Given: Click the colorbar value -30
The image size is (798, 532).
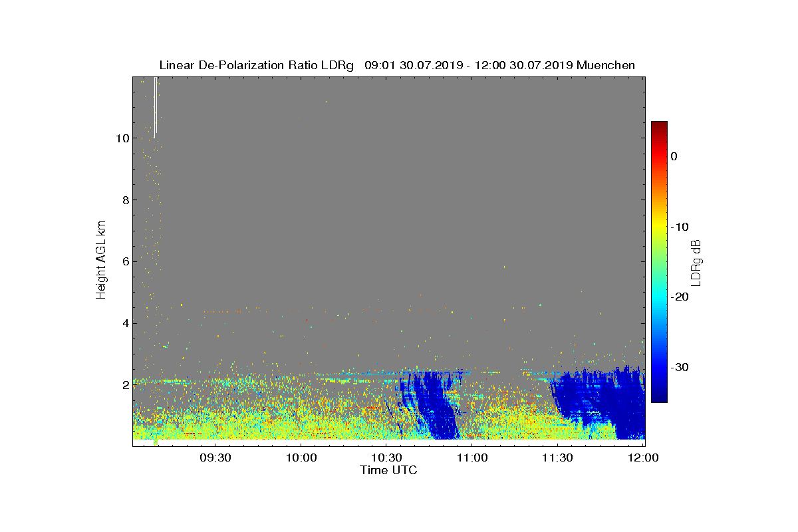Looking at the screenshot, I should click(x=680, y=368).
